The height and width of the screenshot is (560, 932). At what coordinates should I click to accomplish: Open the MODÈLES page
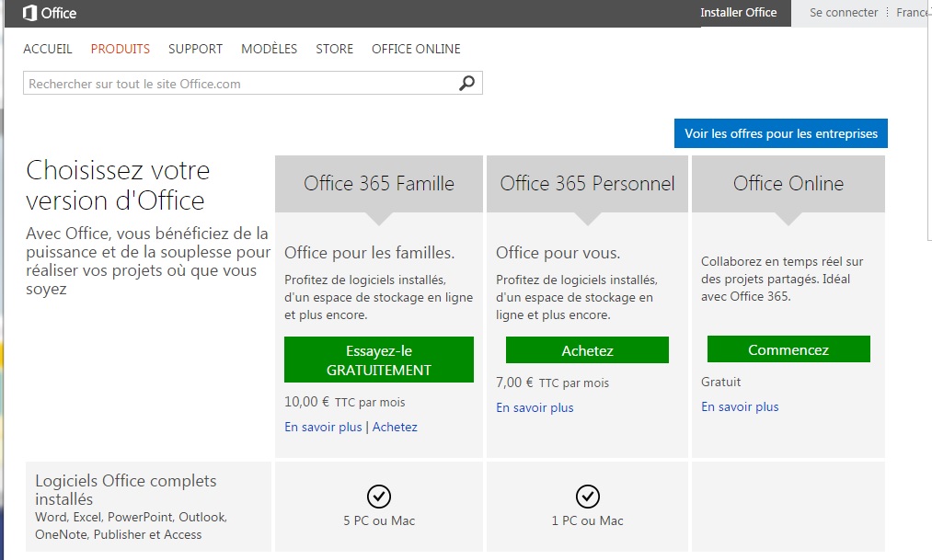click(x=270, y=49)
